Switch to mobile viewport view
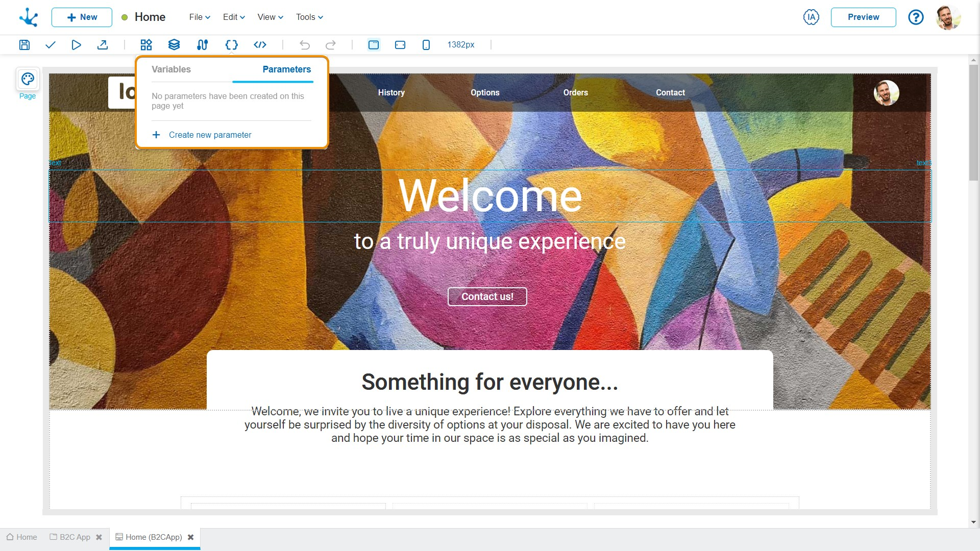This screenshot has width=980, height=551. (426, 45)
